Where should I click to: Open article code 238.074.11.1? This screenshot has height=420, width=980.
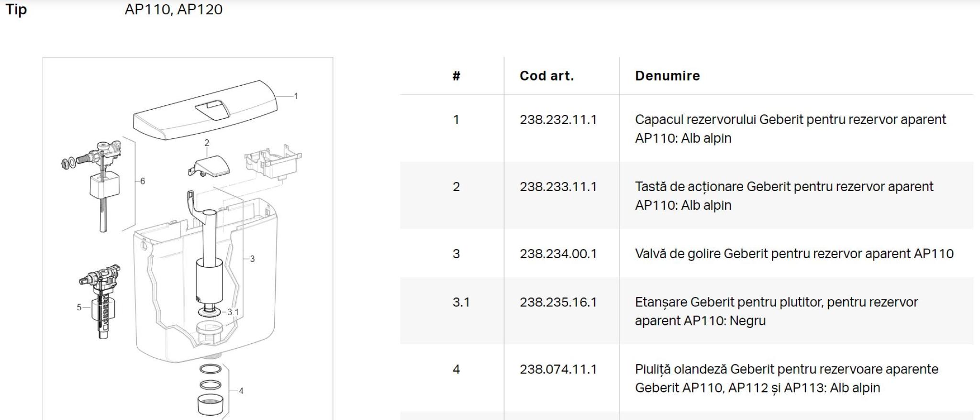coord(558,369)
